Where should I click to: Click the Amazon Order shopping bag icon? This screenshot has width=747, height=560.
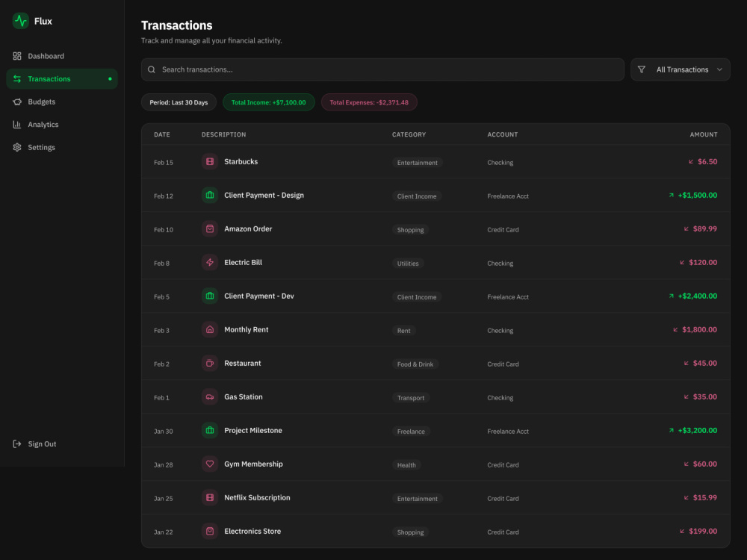pos(210,229)
